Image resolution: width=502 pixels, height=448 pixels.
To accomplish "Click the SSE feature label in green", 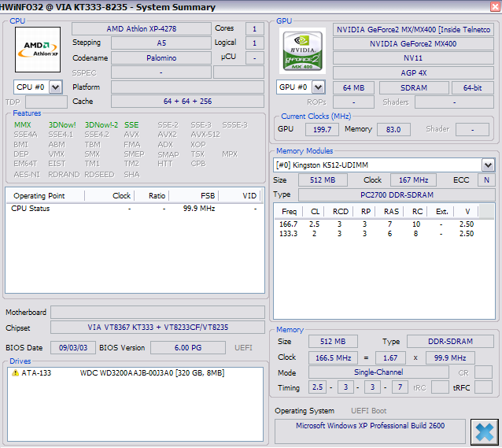I will 131,125.
